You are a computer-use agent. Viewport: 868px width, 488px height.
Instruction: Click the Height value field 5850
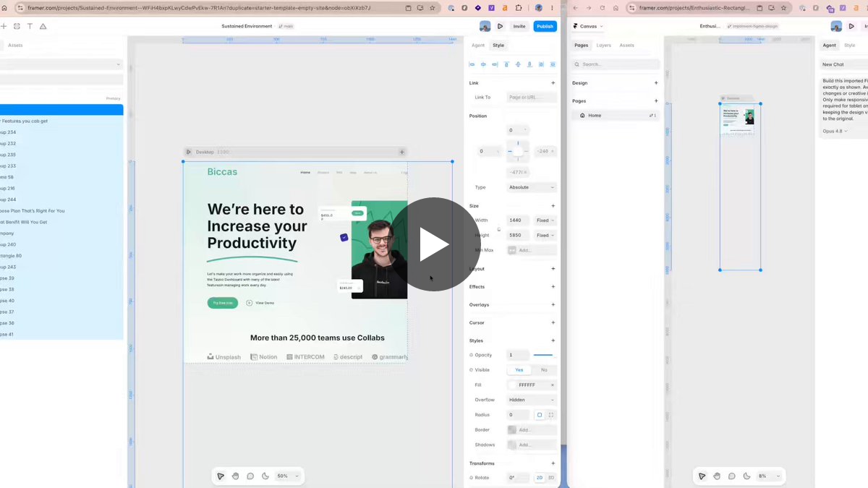(x=518, y=236)
